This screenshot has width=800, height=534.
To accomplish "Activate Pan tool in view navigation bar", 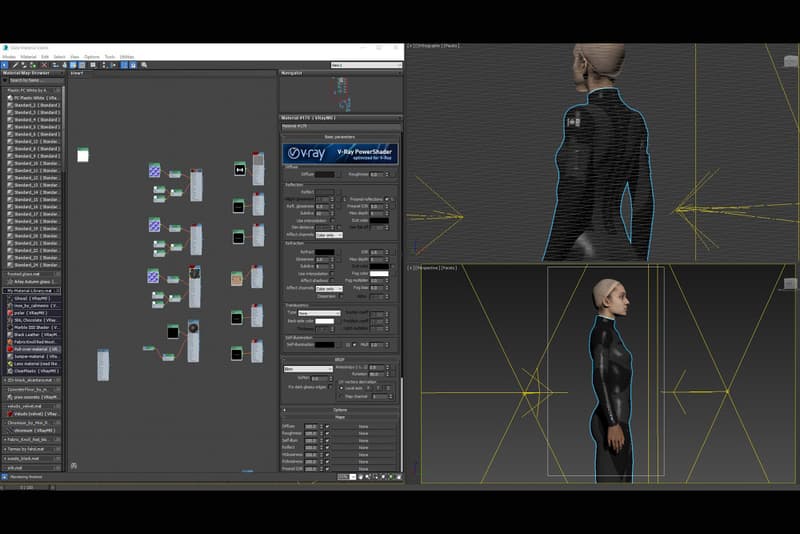I will tap(360, 476).
